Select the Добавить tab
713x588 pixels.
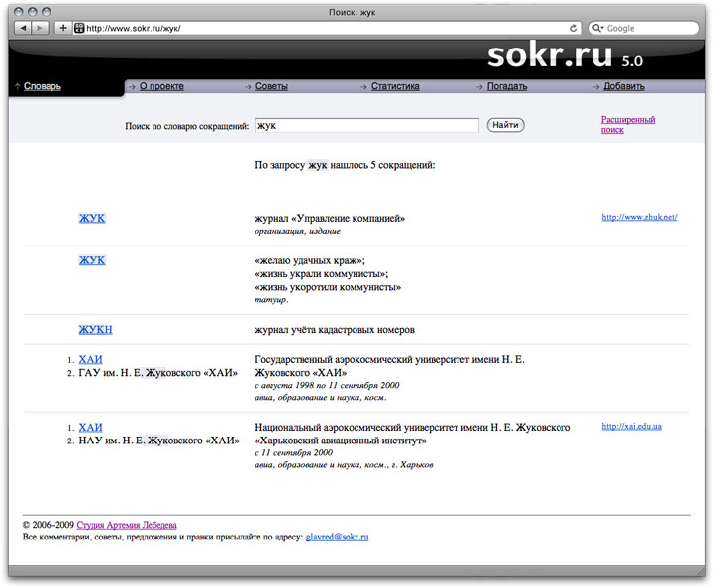coord(623,86)
